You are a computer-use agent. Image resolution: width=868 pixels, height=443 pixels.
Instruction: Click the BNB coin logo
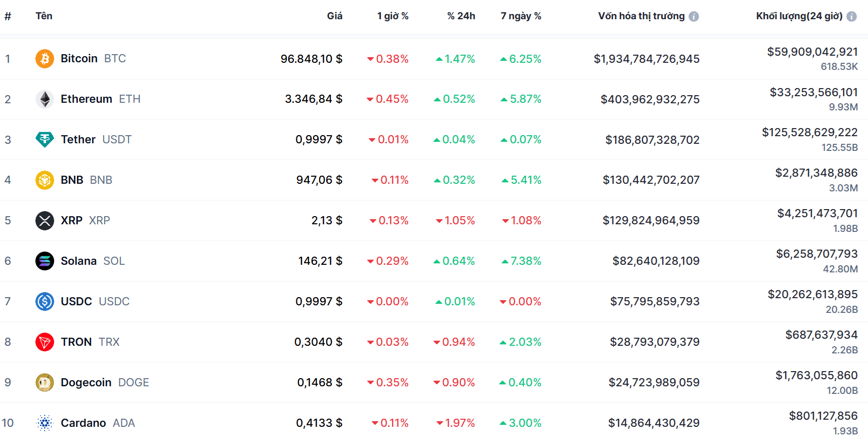[45, 180]
